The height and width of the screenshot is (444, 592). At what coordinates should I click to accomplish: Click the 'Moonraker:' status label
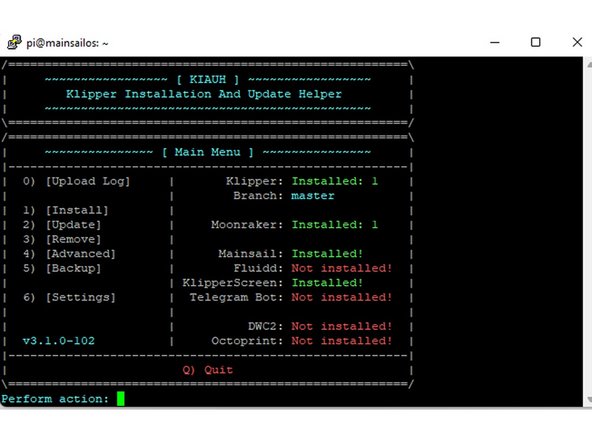[x=247, y=225]
